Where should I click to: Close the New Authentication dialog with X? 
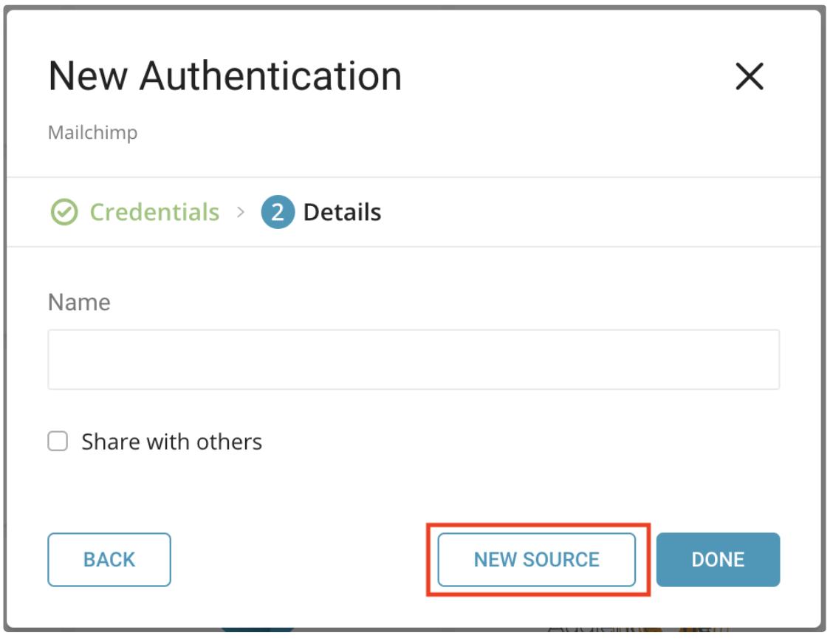[749, 76]
